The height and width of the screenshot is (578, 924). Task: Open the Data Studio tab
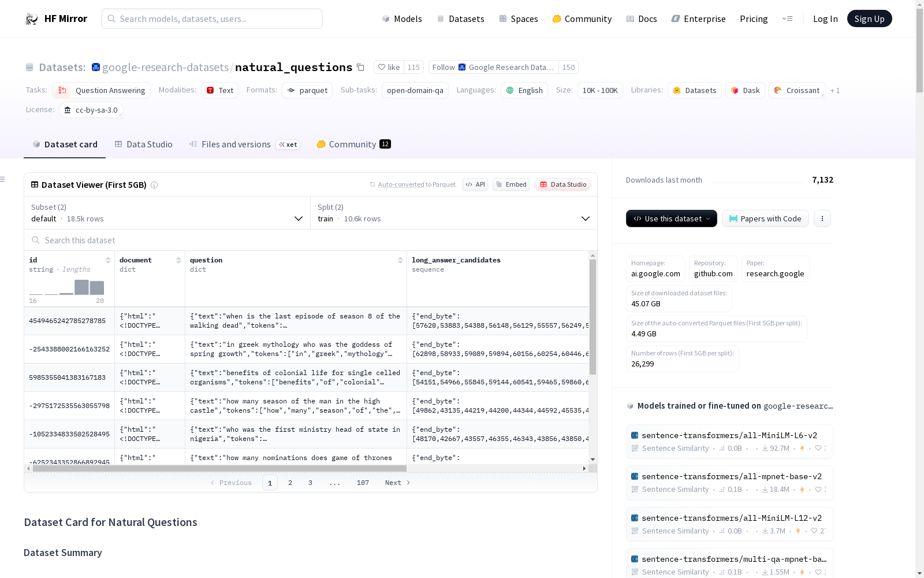tap(144, 144)
